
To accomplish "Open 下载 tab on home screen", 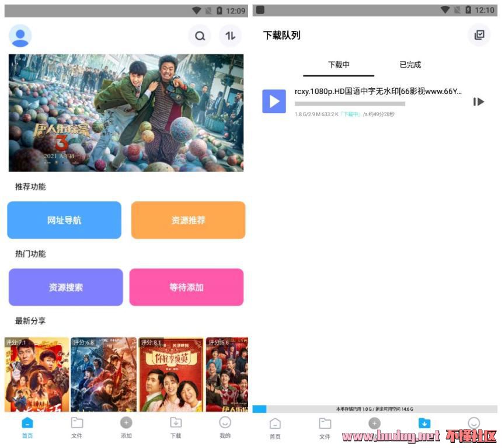I will (x=176, y=428).
